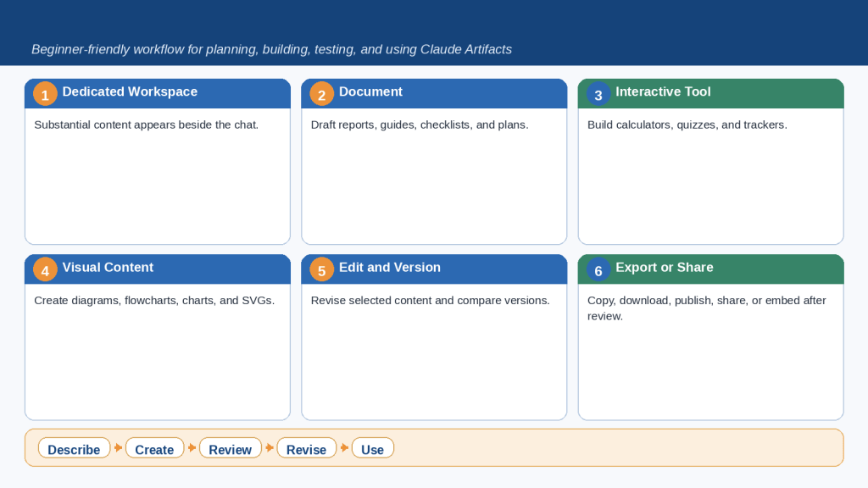This screenshot has height=488, width=868.
Task: Click text 'Substantial content appears beside the chat.'
Action: point(146,125)
